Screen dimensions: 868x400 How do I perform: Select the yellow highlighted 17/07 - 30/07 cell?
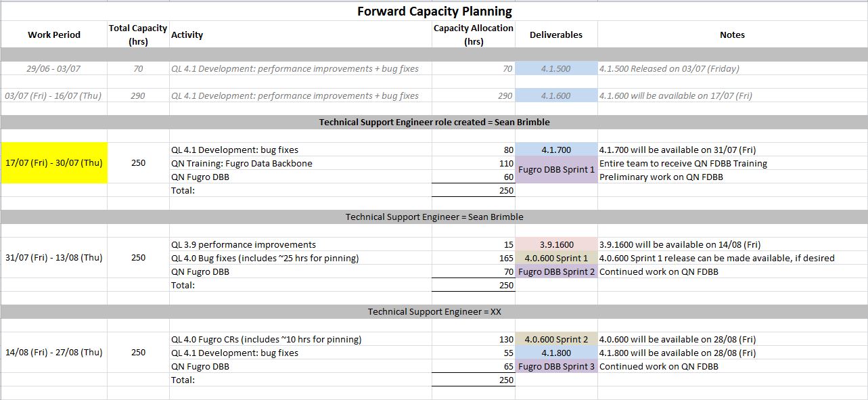point(54,163)
